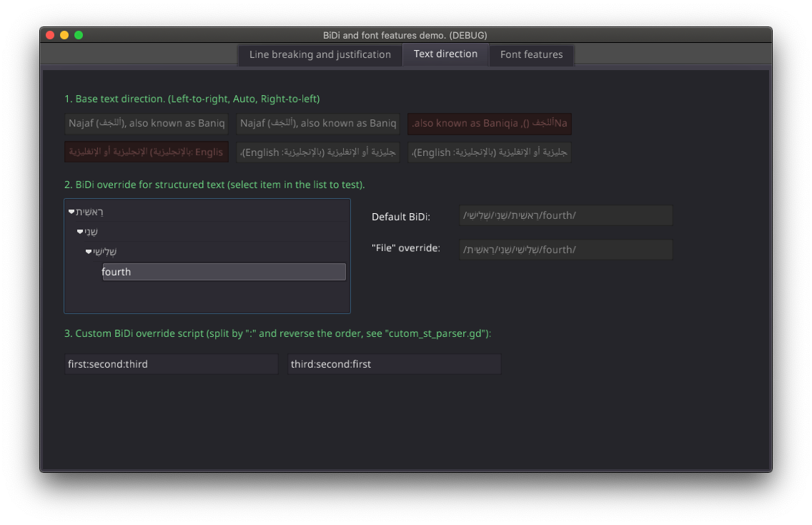Click the auto-direction Arabic text field
Screen dimensions: 812x525
pyautogui.click(x=317, y=152)
